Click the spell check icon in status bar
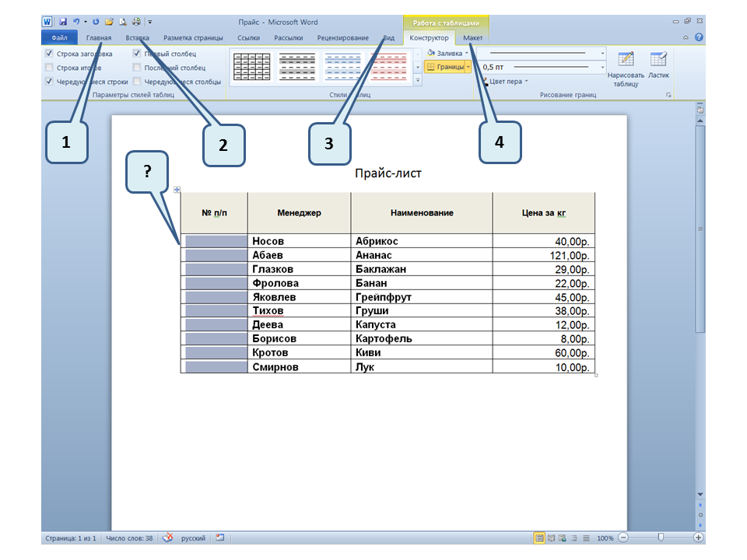This screenshot has width=747, height=560. click(167, 537)
